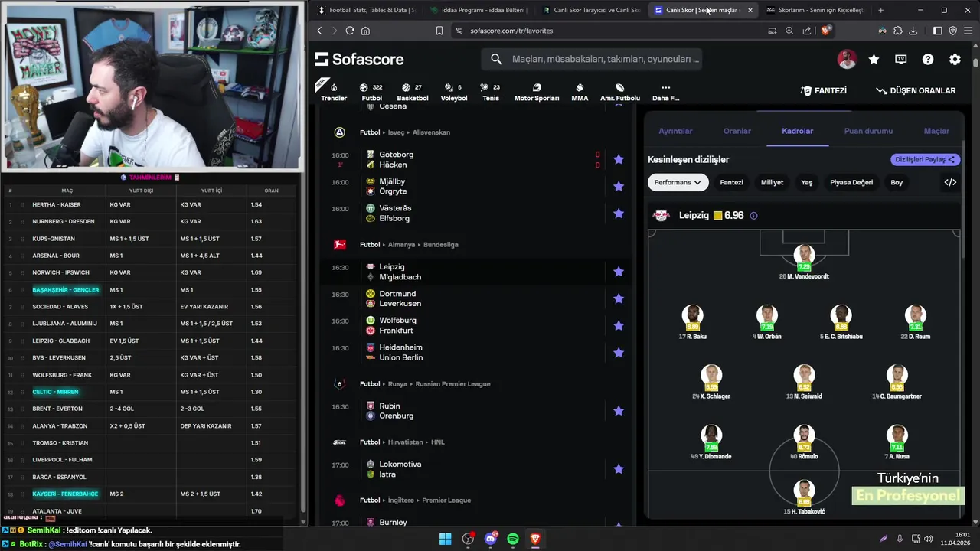Toggle favorite star for Wolfsburg - Frankfurt
The width and height of the screenshot is (980, 551).
click(619, 325)
